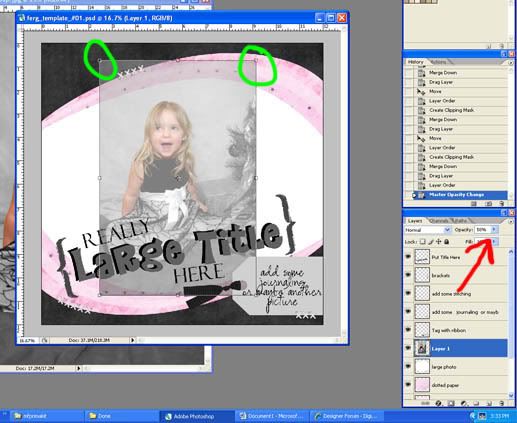Open the status arrow in background document window
This screenshot has height=423, width=517.
point(78,368)
